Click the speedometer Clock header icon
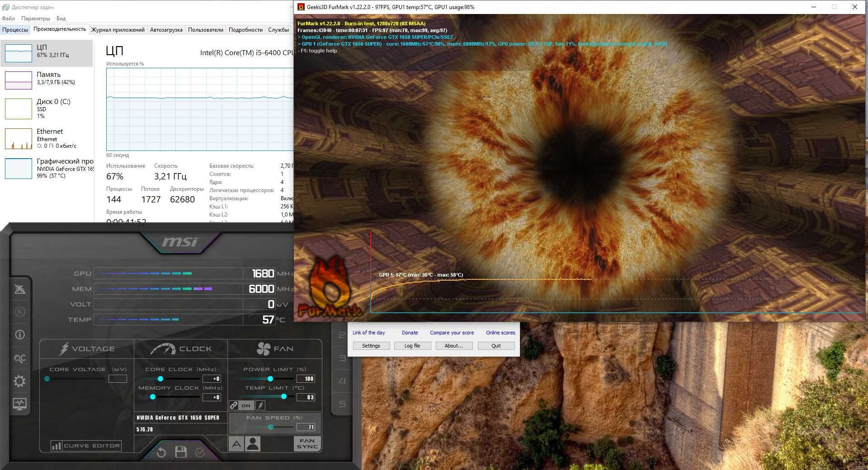 click(163, 349)
